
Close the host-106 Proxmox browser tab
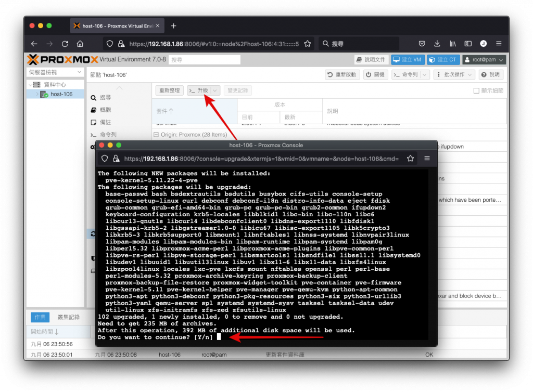click(157, 26)
